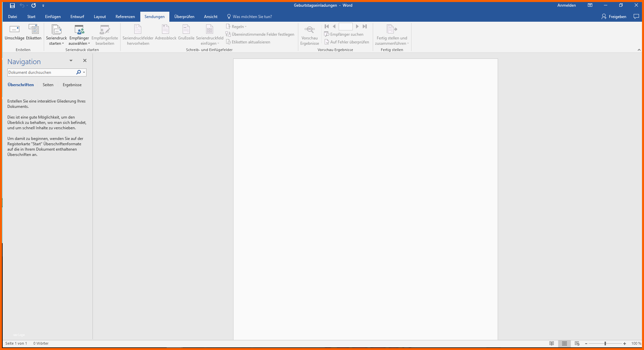Viewport: 644px width, 350px height.
Task: Collapse the ribbon with the chevron
Action: tap(639, 50)
